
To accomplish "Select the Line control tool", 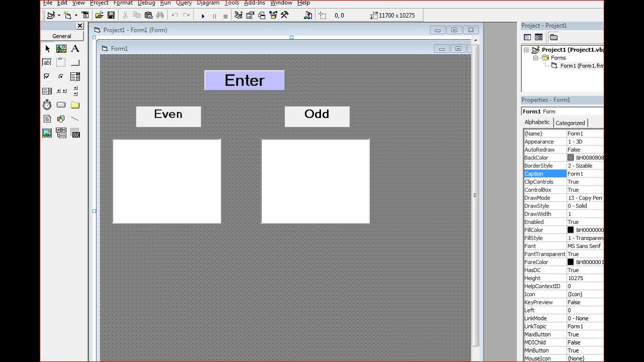I will click(75, 119).
